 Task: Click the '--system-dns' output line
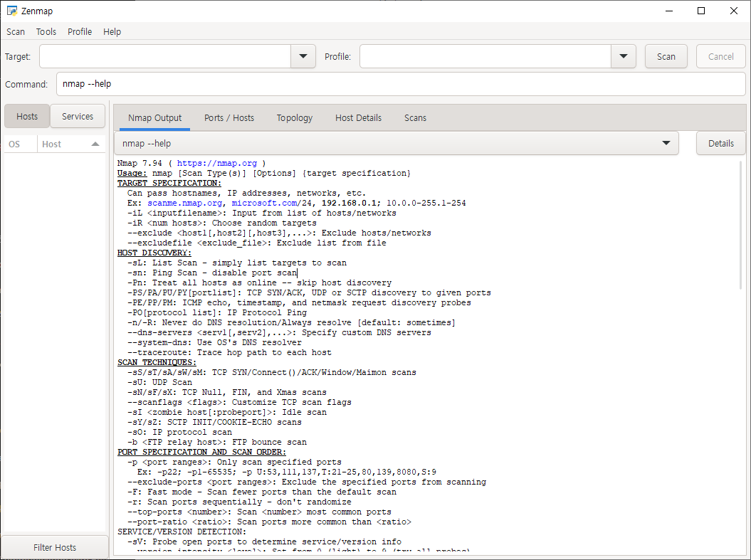click(x=214, y=343)
